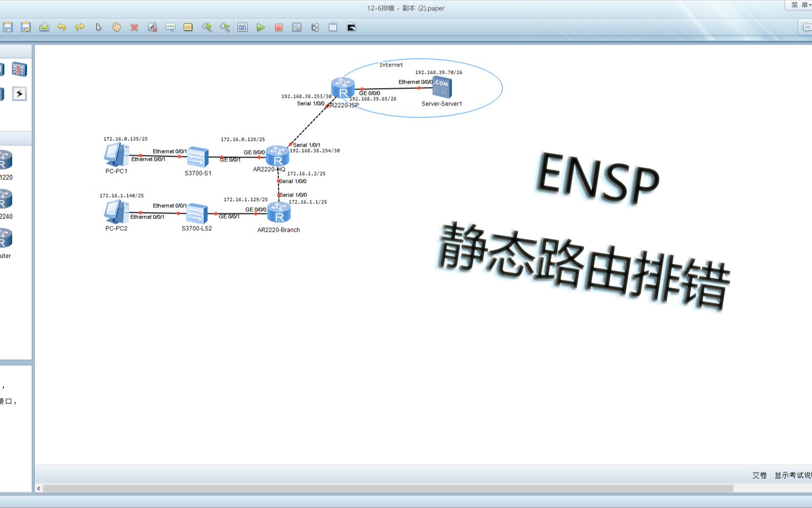The width and height of the screenshot is (812, 508).
Task: Click the delete connection tool
Action: (x=152, y=27)
